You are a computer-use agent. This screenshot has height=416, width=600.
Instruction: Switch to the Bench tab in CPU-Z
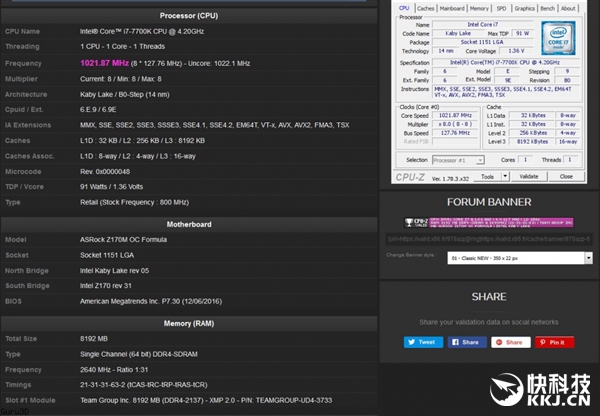pyautogui.click(x=548, y=8)
